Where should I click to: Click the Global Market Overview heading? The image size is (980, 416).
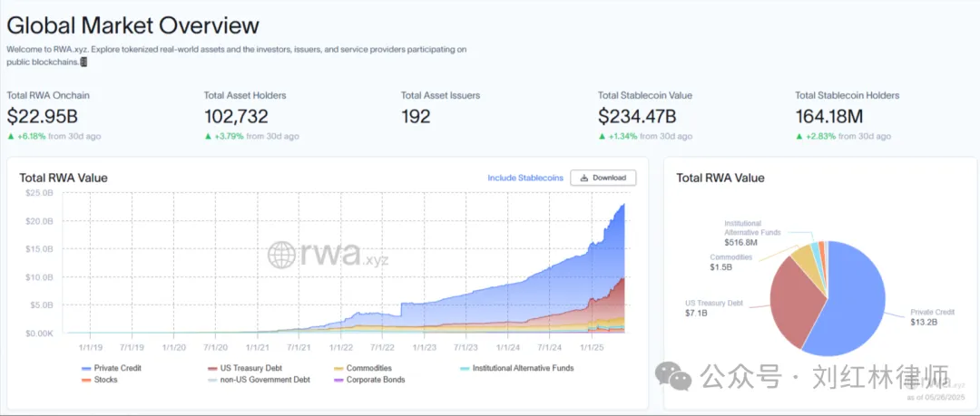click(132, 26)
